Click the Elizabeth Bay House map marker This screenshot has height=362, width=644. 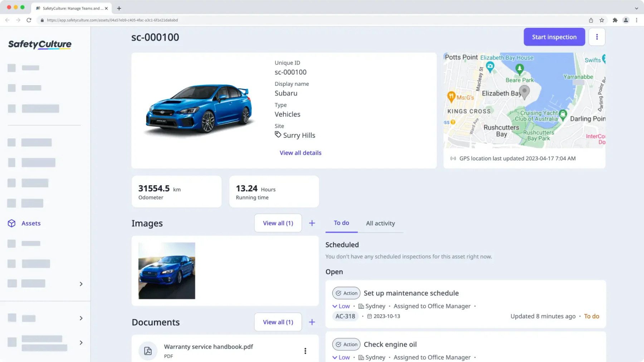point(490,66)
